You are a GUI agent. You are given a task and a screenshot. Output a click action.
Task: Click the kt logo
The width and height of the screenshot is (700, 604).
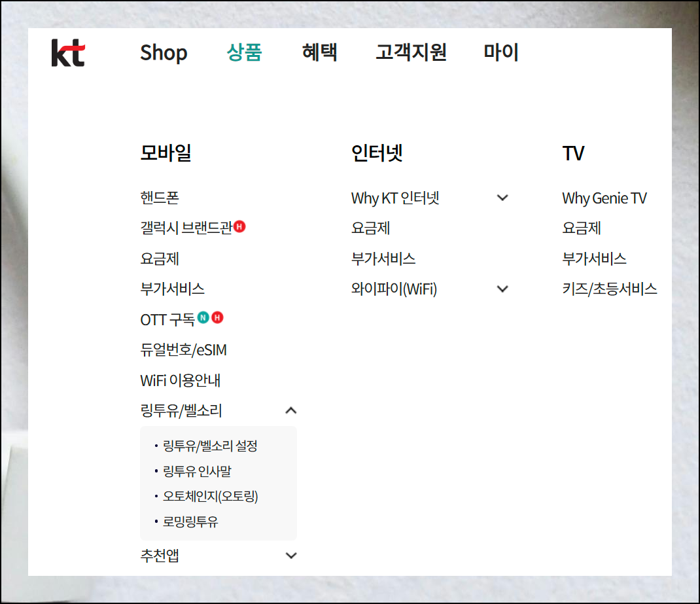coord(68,52)
